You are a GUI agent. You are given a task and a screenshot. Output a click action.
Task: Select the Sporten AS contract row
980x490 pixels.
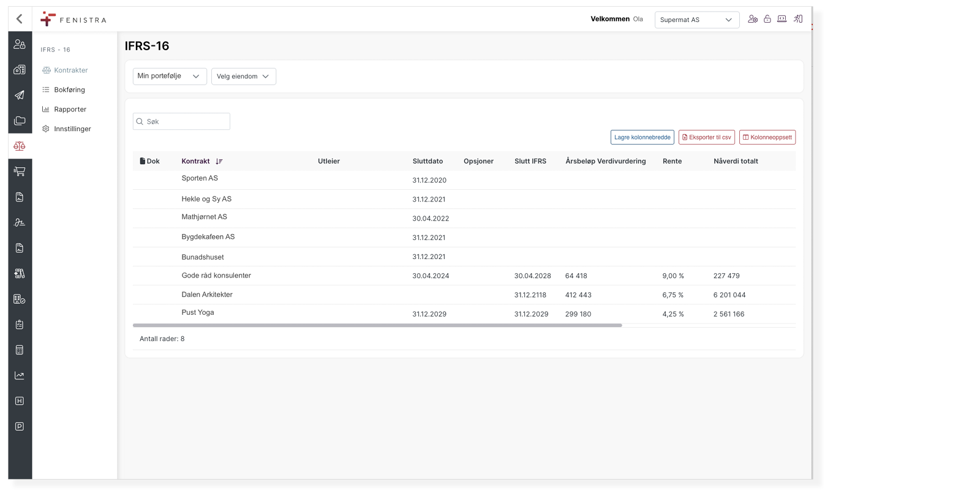pos(464,180)
